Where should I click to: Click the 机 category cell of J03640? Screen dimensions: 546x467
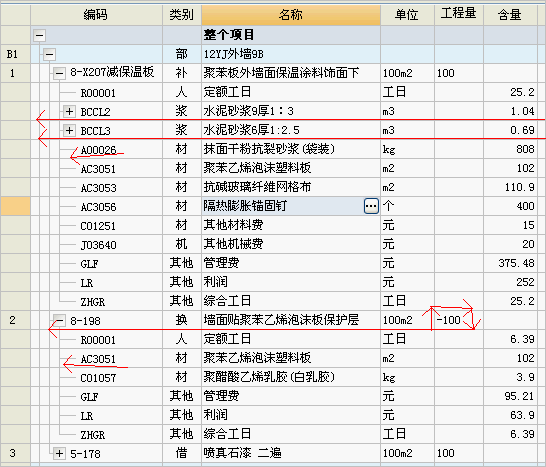[182, 244]
